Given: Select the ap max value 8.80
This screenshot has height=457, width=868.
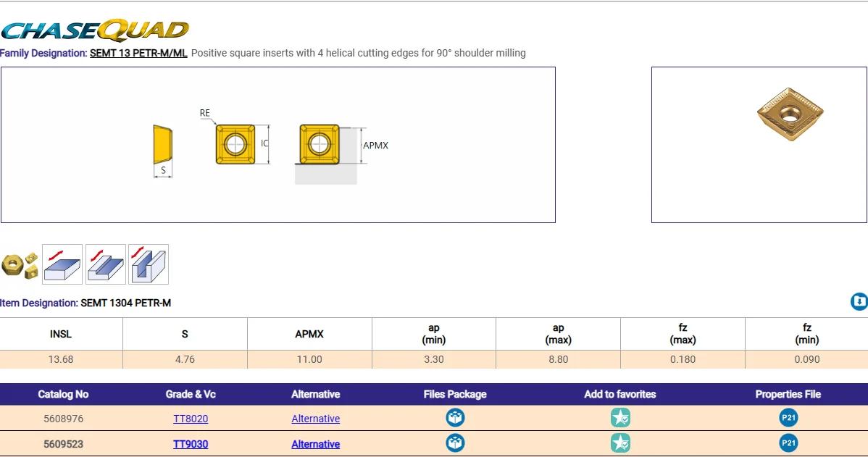Looking at the screenshot, I should tap(558, 360).
